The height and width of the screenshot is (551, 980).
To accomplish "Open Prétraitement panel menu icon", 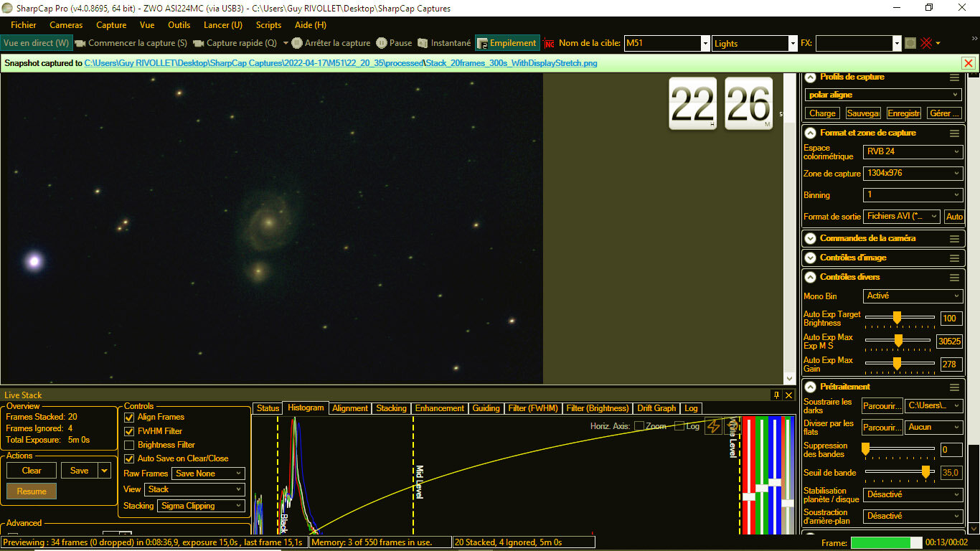I will [954, 387].
